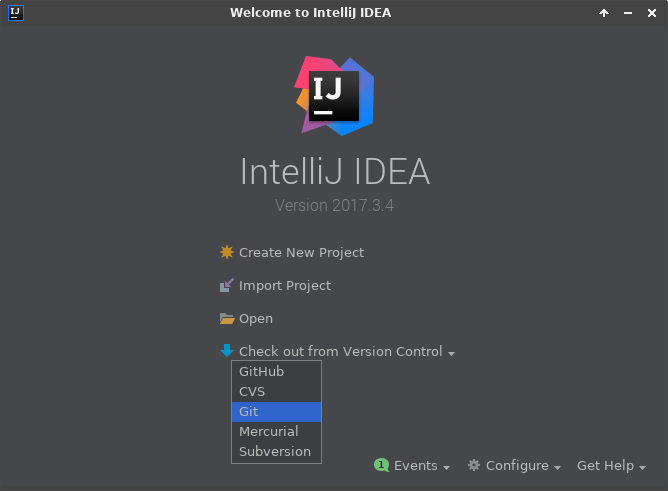This screenshot has height=491, width=668.
Task: Click the Open folder icon
Action: tap(227, 319)
